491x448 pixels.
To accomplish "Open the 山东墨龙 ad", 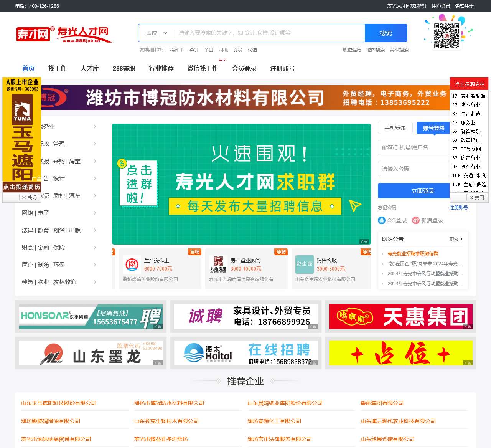I will tap(91, 353).
